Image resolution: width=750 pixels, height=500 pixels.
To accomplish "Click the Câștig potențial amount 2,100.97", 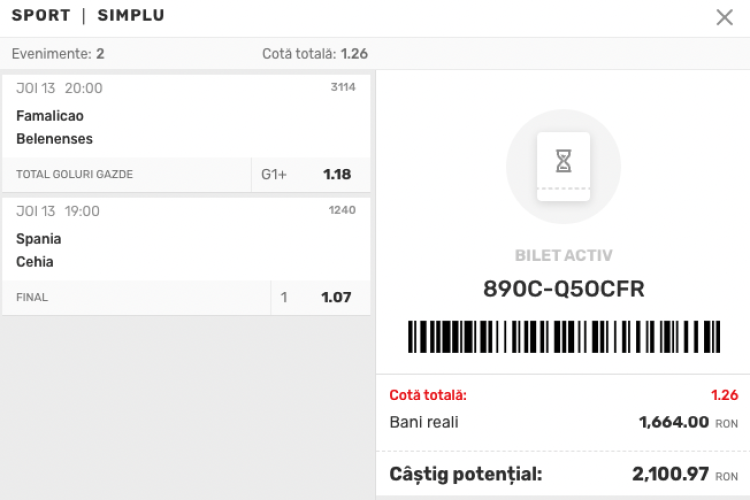I will [x=670, y=473].
